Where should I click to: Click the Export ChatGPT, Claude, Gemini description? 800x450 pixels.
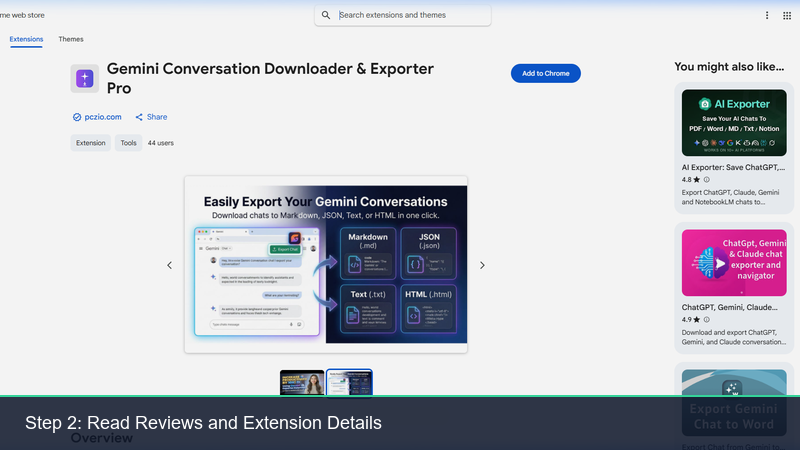pyautogui.click(x=731, y=197)
